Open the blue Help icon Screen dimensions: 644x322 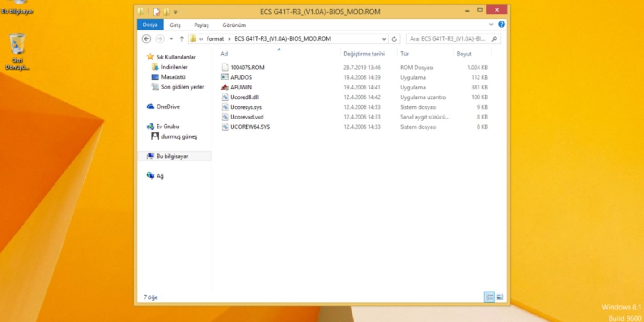pos(501,25)
